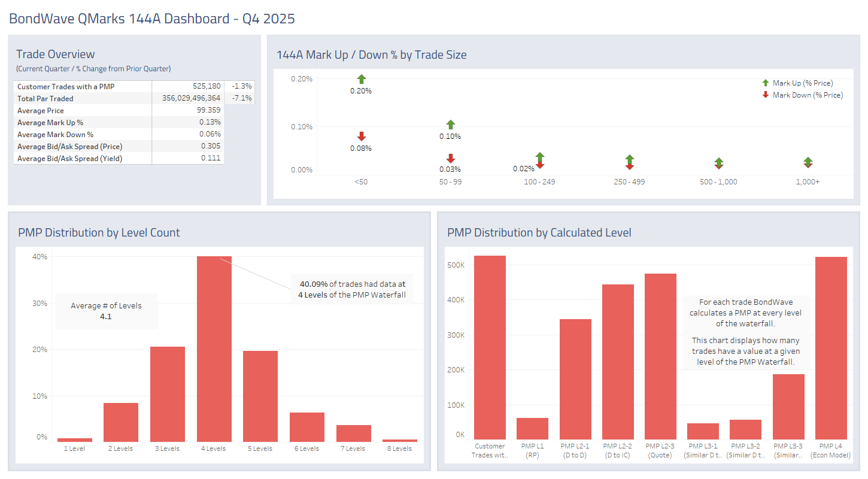Click the green Mark Up arrow for 1,000+

pyautogui.click(x=808, y=160)
